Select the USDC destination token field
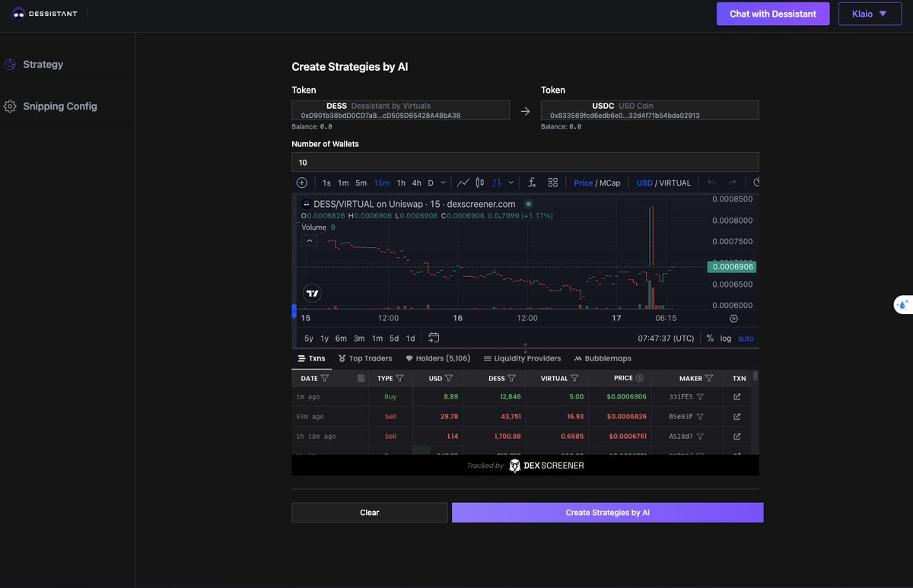The width and height of the screenshot is (913, 588). pos(650,110)
